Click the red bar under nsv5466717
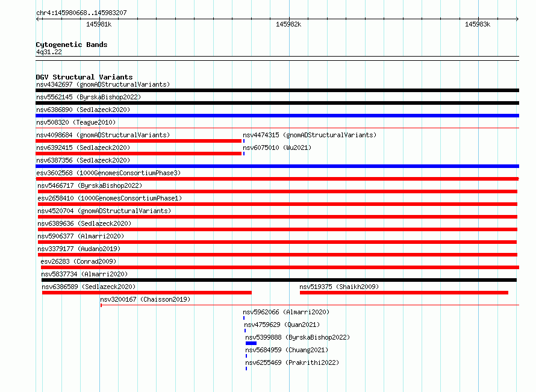The width and height of the screenshot is (536, 392). click(278, 191)
